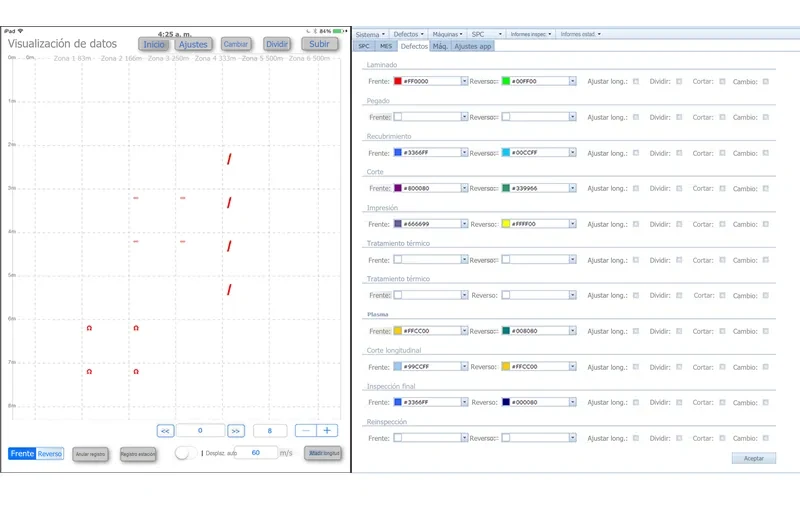Click the teal Plasma Reverso color swatch

tap(506, 331)
